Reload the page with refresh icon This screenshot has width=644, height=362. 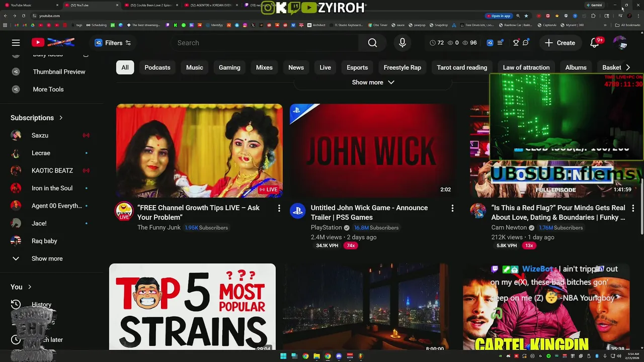[x=23, y=16]
